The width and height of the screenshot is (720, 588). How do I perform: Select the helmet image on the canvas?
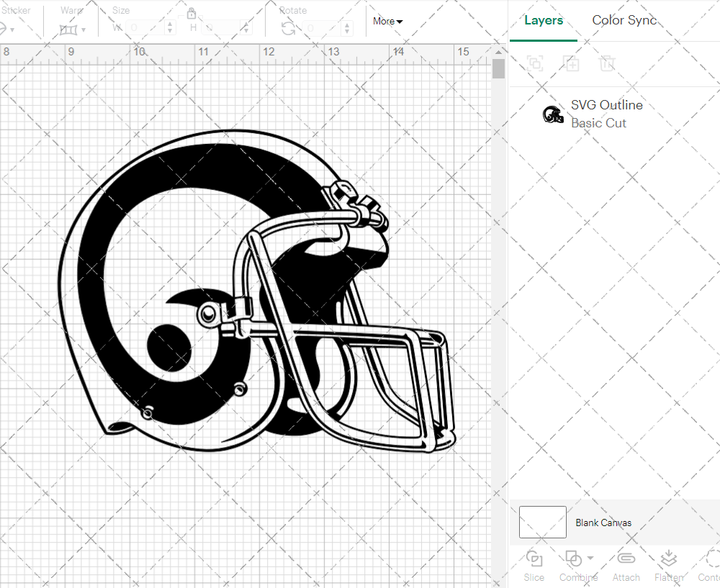(257, 291)
